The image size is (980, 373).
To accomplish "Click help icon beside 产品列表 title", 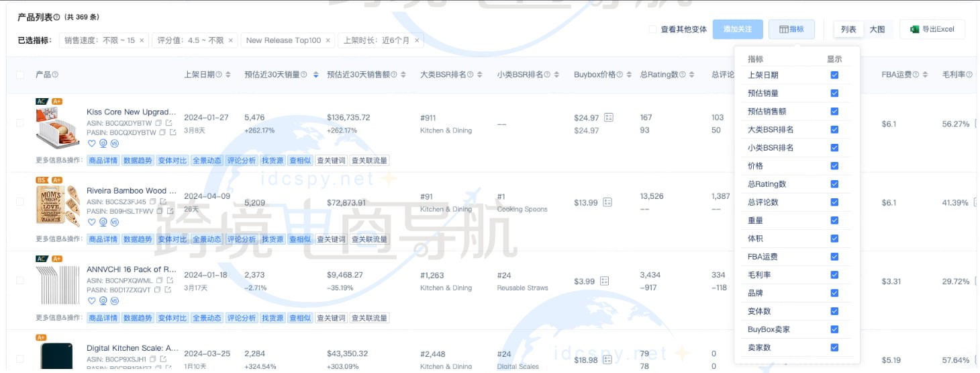I will (56, 17).
